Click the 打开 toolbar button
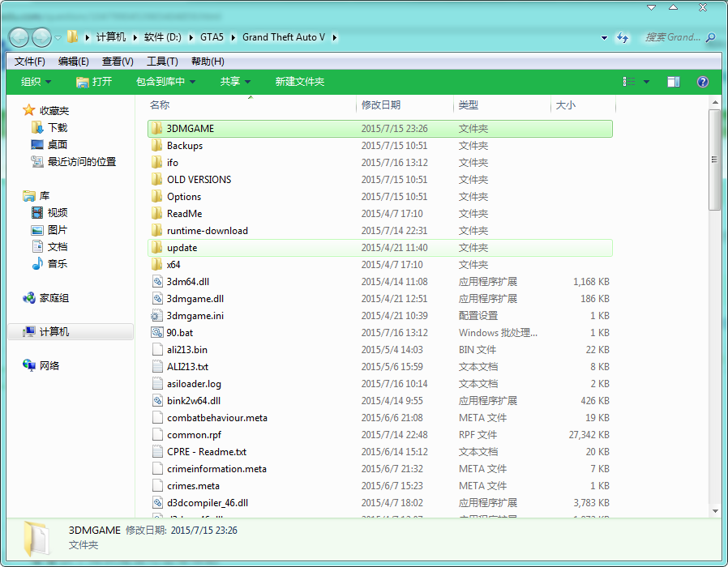This screenshot has width=728, height=567. [x=94, y=82]
